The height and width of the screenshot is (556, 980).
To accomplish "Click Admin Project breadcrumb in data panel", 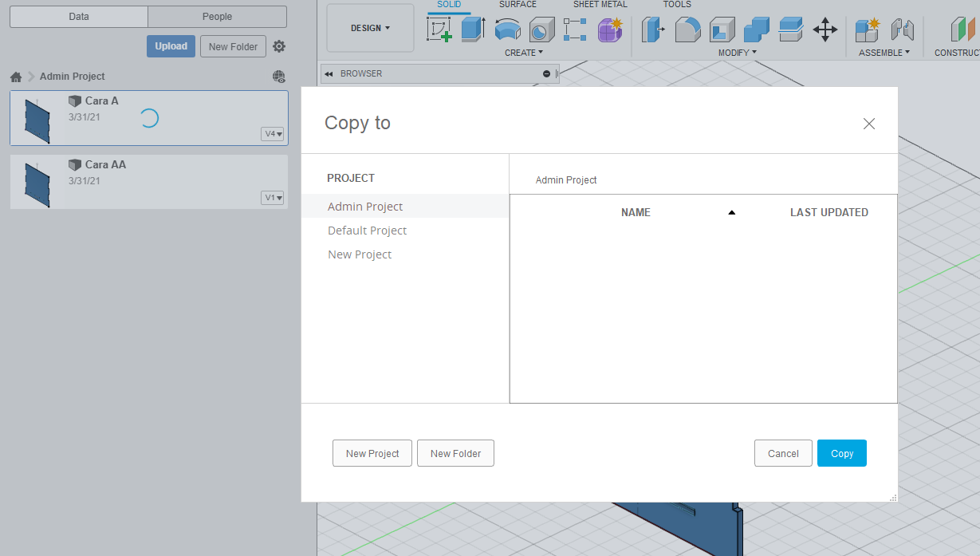I will 73,77.
